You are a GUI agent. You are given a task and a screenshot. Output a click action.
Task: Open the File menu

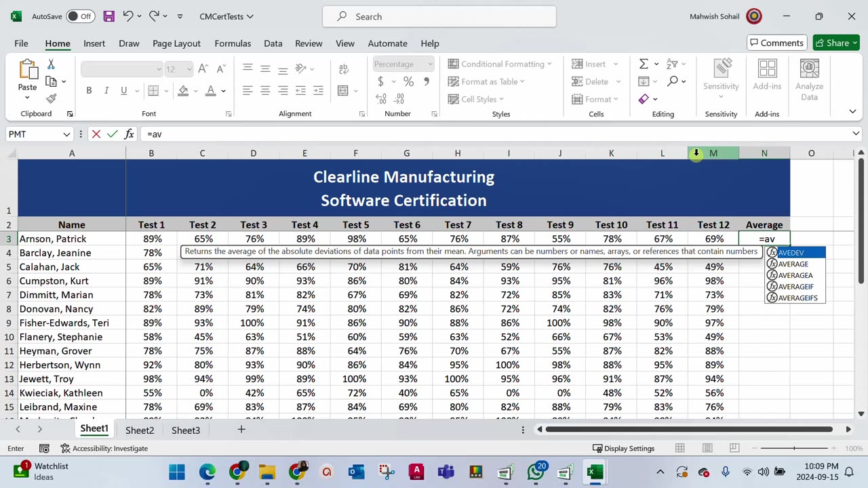tap(21, 43)
